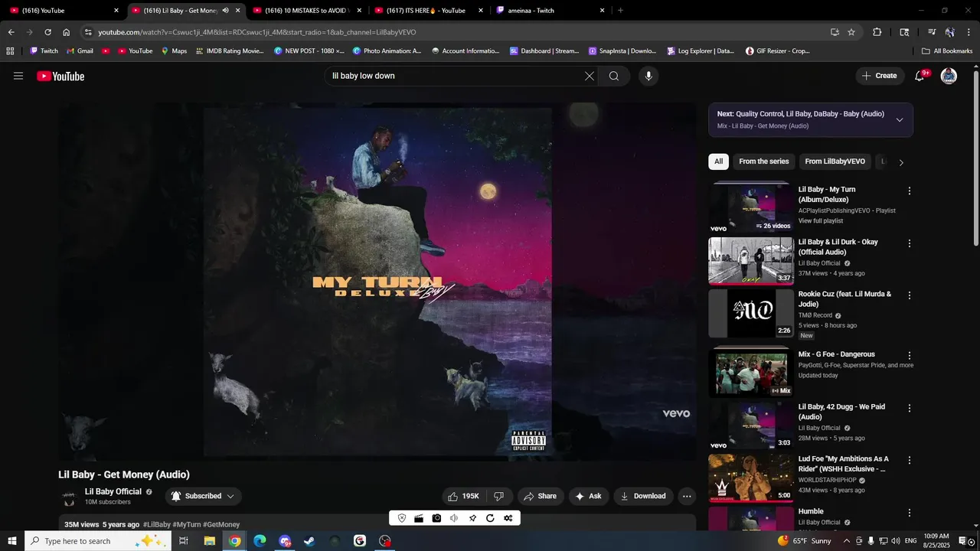The height and width of the screenshot is (551, 980).
Task: Switch to the 10 MISTAKES to AVOID tab
Action: click(x=306, y=11)
